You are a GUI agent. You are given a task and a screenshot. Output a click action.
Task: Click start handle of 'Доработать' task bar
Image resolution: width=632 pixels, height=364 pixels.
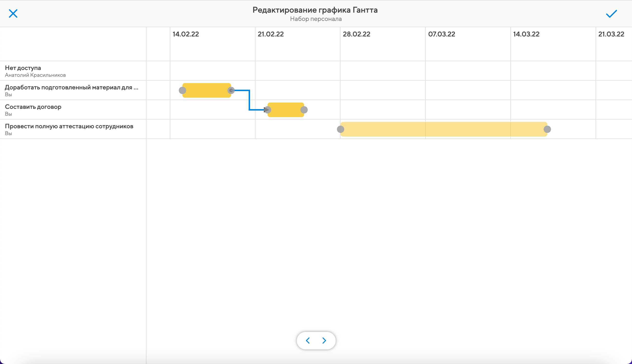tap(182, 90)
